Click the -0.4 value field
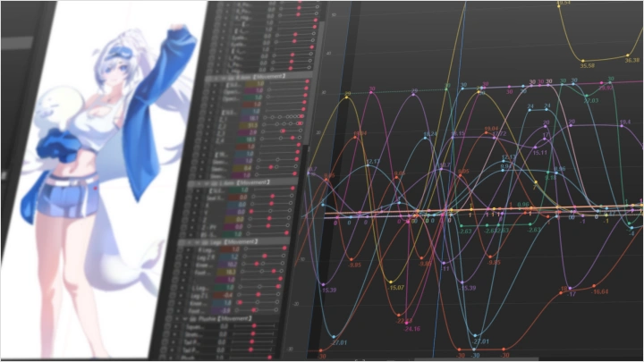Screen dimensions: 644x362 point(225,296)
